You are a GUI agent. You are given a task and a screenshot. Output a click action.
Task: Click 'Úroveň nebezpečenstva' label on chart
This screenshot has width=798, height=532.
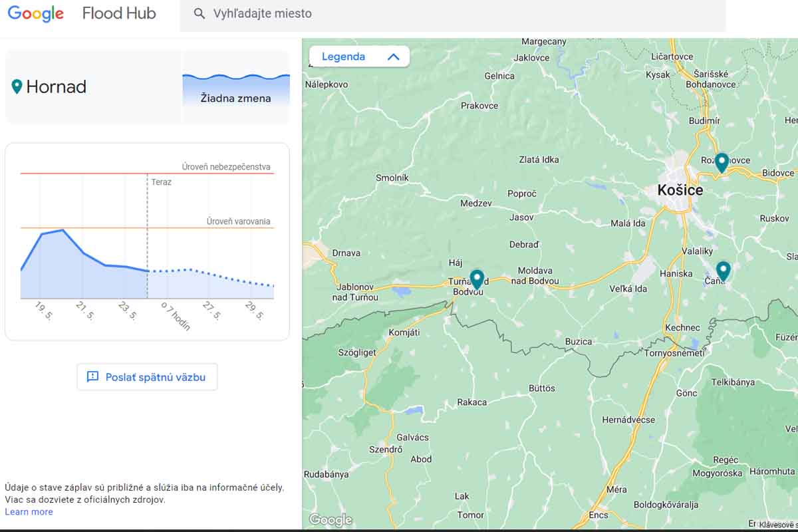[x=226, y=167]
